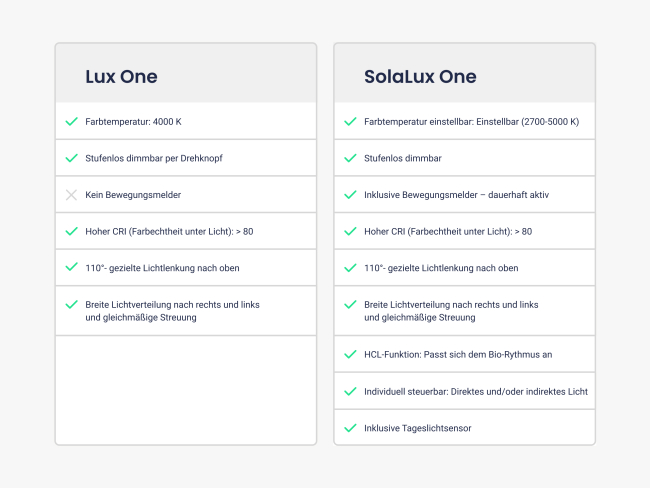This screenshot has height=488, width=650.
Task: Click checkmark by SolaLux Breite Lichtverteilung row
Action: tap(350, 304)
